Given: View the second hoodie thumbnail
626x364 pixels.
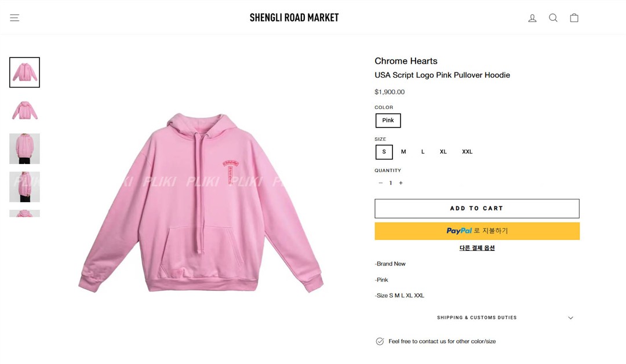Looking at the screenshot, I should [24, 110].
